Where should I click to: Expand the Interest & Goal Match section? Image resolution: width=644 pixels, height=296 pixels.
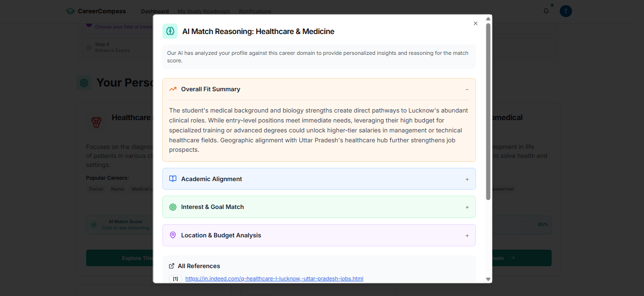[x=467, y=207]
